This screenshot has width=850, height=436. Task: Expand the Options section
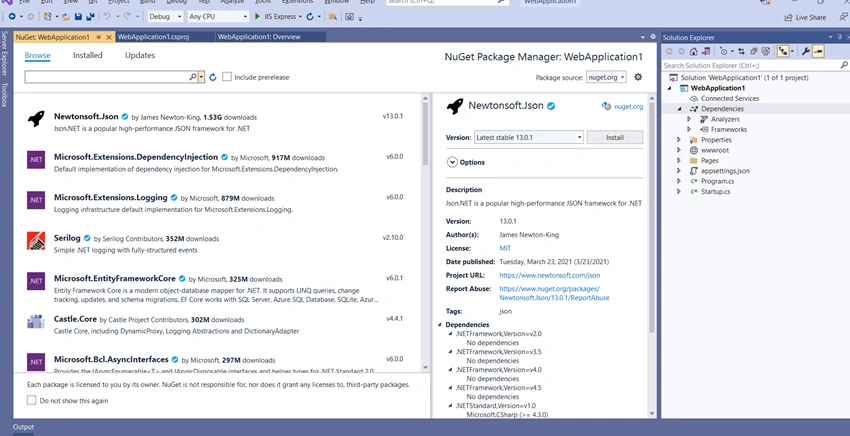[452, 162]
